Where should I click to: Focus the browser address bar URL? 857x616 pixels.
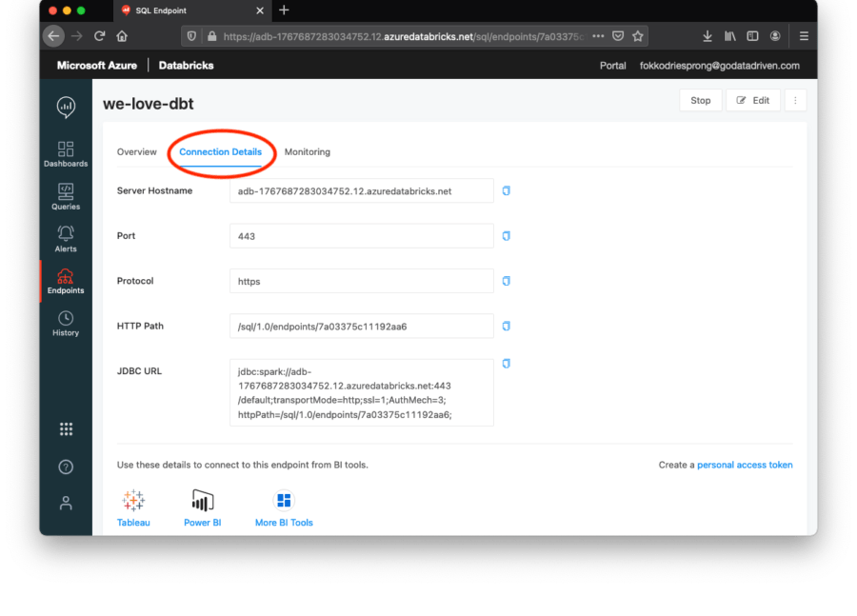pos(404,36)
